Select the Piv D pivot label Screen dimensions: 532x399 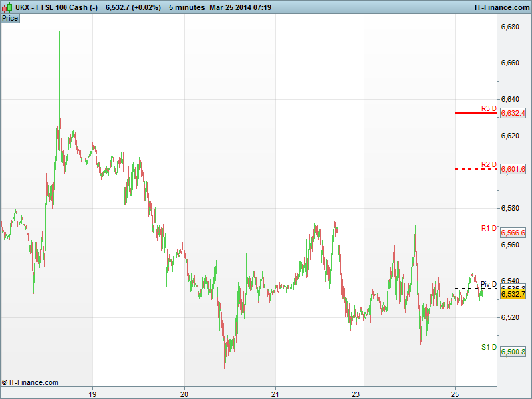(489, 284)
